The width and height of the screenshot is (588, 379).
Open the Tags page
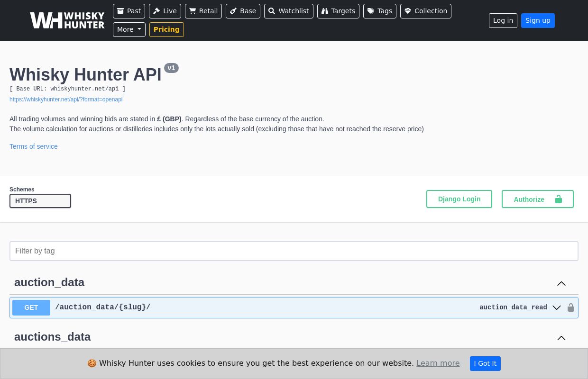tap(380, 11)
